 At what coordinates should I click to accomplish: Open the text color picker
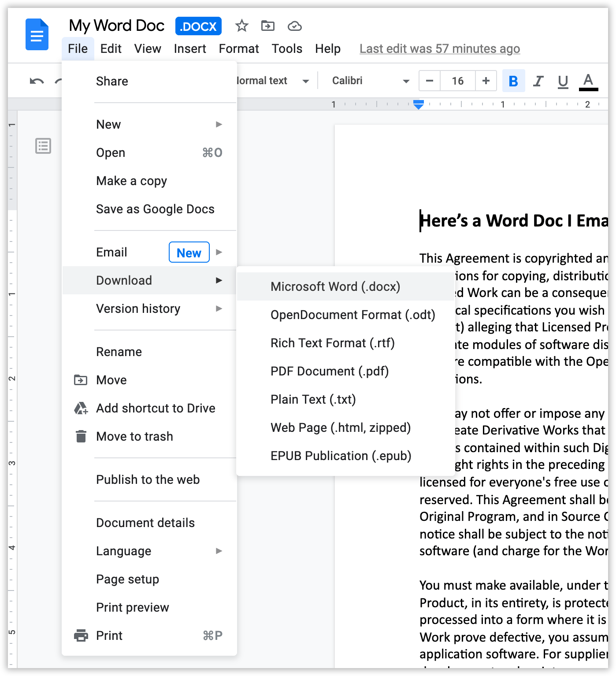588,82
